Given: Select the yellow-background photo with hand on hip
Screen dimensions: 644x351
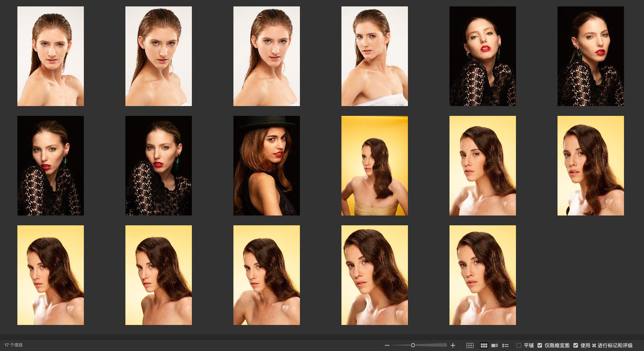Looking at the screenshot, I should click(x=374, y=166).
